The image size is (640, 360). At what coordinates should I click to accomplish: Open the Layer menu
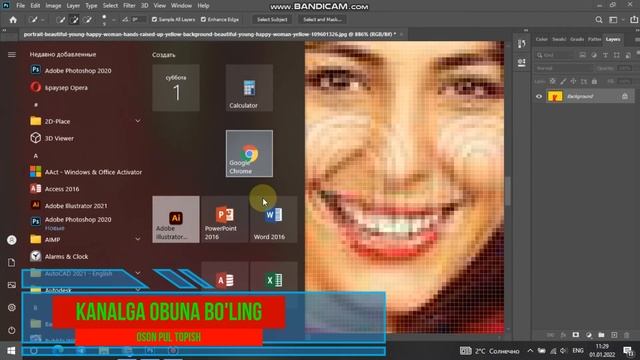(73, 6)
